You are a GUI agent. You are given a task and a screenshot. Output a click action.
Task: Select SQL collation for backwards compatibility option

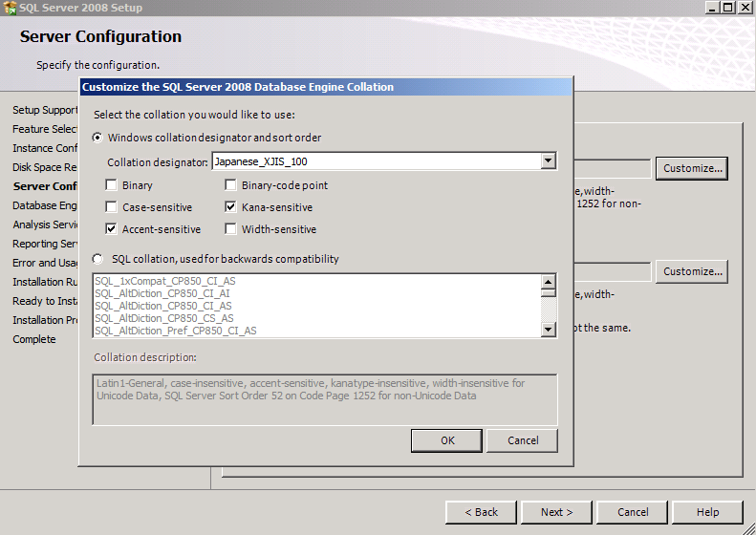[97, 259]
